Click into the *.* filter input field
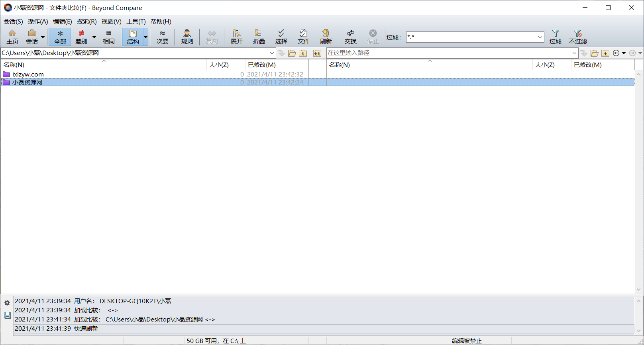This screenshot has height=345, width=644. click(471, 37)
